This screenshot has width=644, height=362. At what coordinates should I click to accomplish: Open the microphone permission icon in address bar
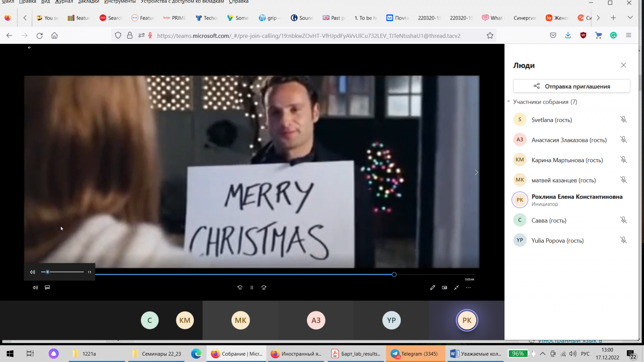(x=150, y=35)
